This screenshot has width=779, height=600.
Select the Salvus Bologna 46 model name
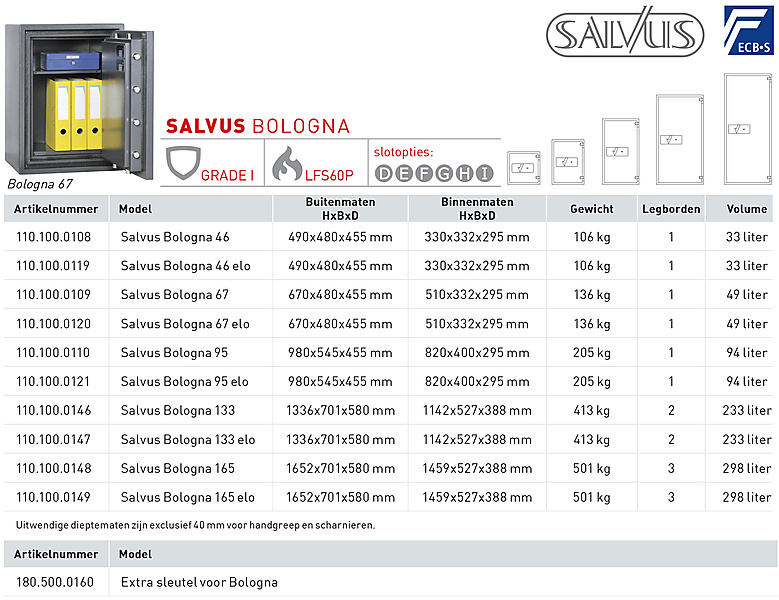(x=175, y=238)
